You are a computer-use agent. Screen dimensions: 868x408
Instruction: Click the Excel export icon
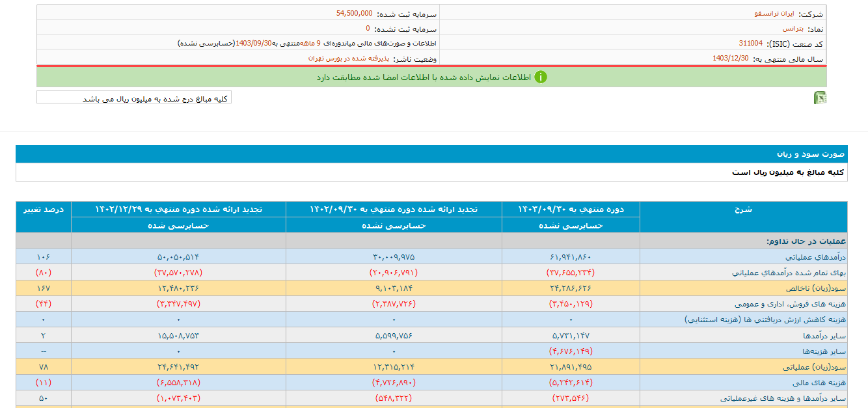point(820,98)
